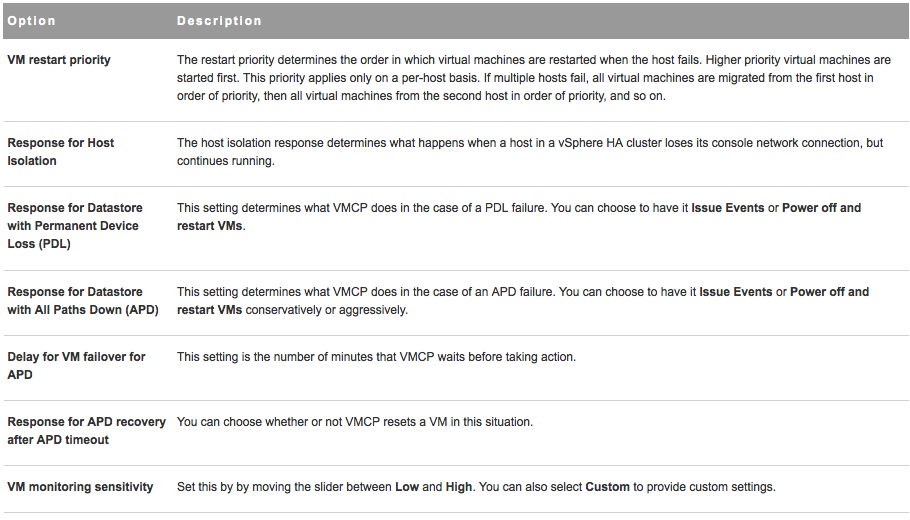Image resolution: width=910 pixels, height=520 pixels.
Task: Click the Response for Host Isolation label
Action: [x=60, y=152]
